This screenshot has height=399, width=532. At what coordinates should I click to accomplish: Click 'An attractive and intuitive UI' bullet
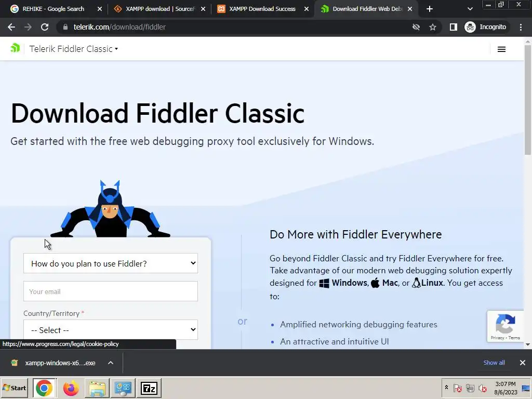click(x=334, y=341)
